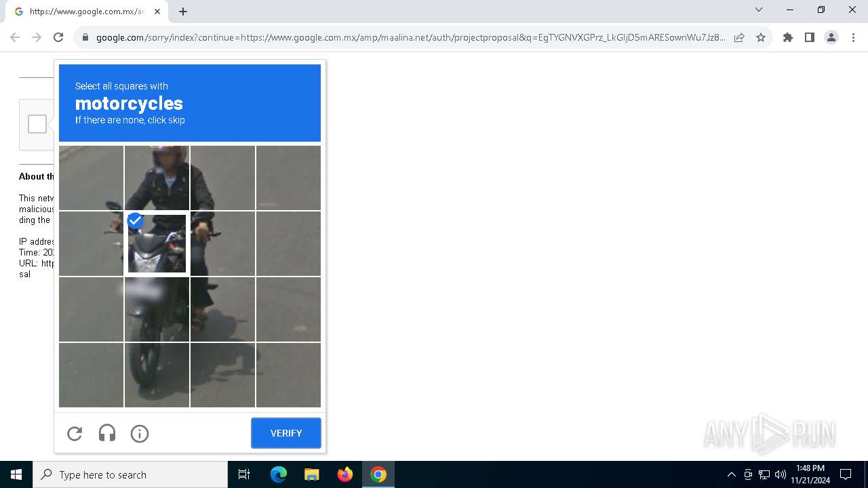Open the tab search chevron
Viewport: 868px width, 488px height.
click(x=759, y=9)
